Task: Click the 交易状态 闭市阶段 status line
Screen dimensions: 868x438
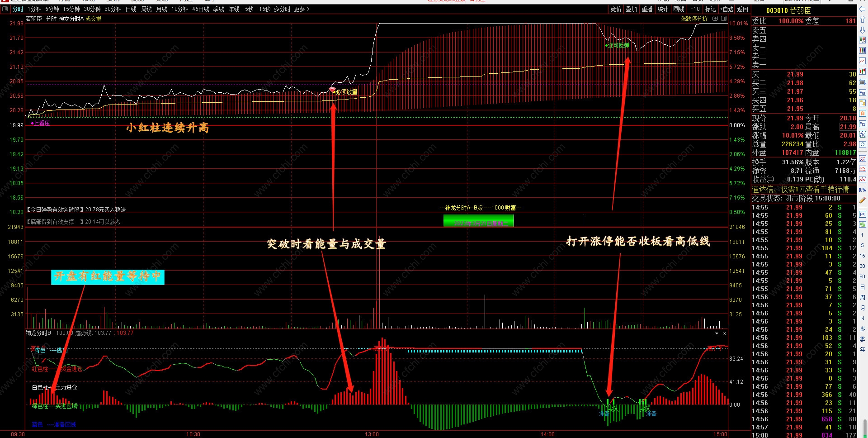Action: [796, 198]
